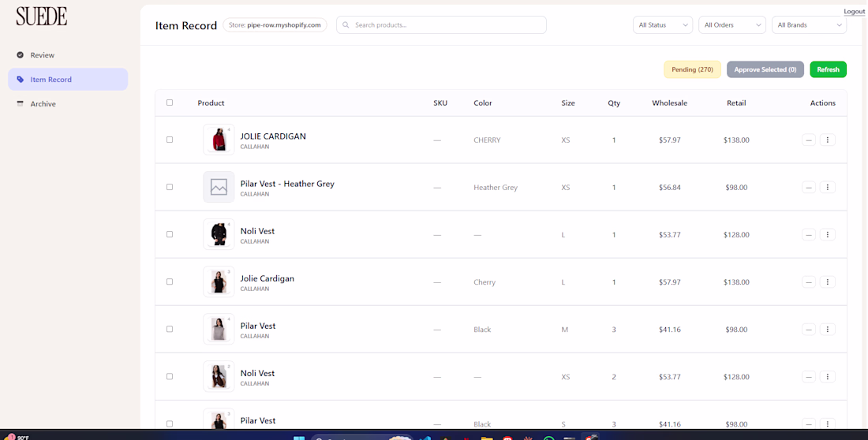The height and width of the screenshot is (440, 868).
Task: Select Item Record in the sidebar
Action: point(68,79)
